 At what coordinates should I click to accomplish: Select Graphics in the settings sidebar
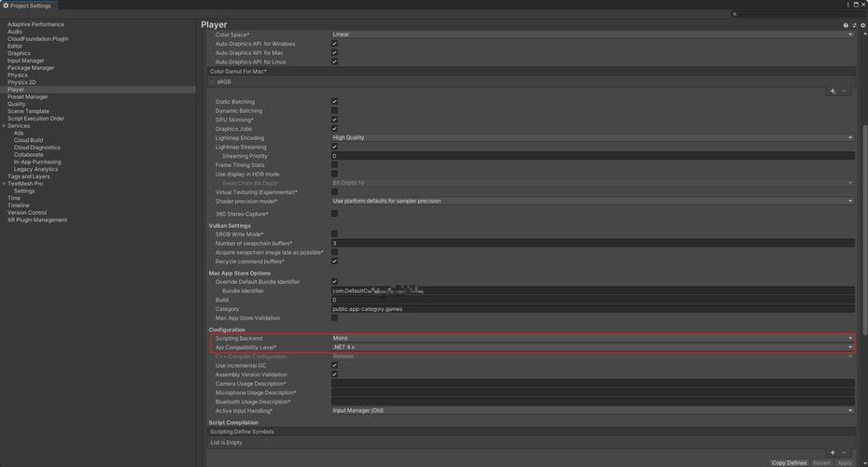(19, 53)
